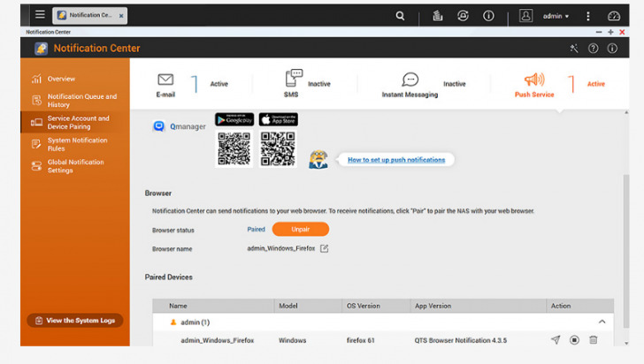Open the QTS main hamburger menu

coord(40,15)
